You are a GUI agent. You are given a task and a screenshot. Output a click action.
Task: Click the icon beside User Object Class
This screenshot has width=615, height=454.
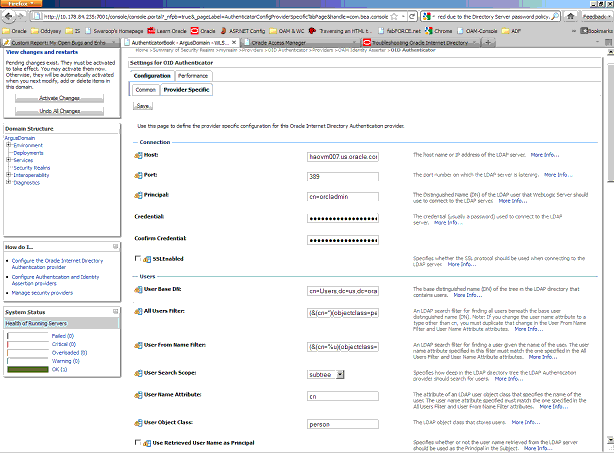click(138, 423)
